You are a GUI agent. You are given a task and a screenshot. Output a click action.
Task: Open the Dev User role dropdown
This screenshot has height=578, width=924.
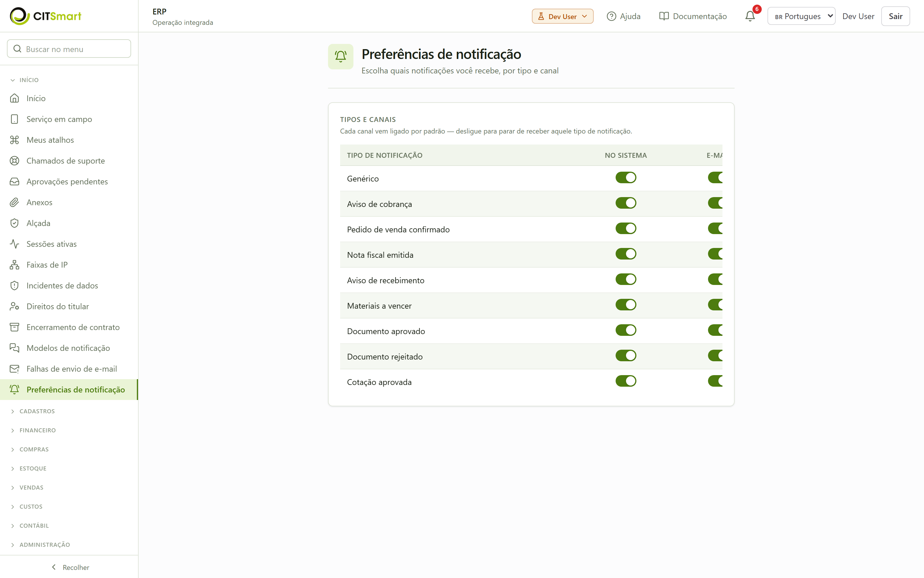point(562,16)
